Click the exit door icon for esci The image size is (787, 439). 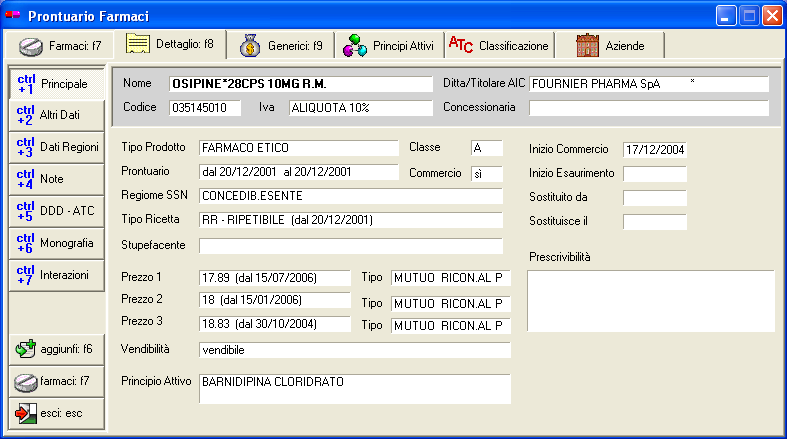26,413
